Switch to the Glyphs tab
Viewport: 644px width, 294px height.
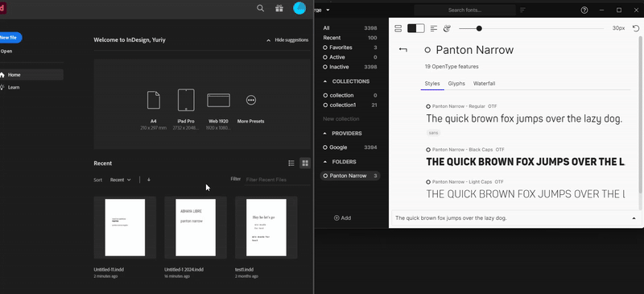[x=456, y=84]
